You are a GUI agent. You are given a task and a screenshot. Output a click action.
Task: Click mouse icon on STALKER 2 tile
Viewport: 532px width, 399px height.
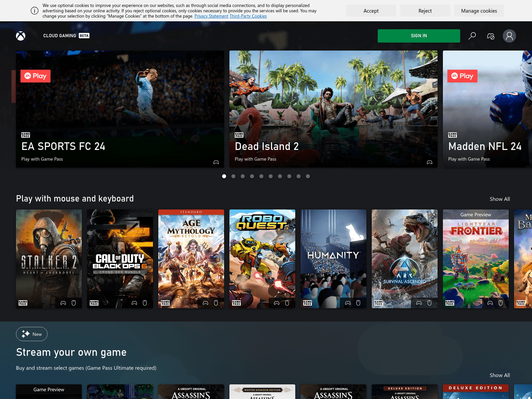coord(74,303)
